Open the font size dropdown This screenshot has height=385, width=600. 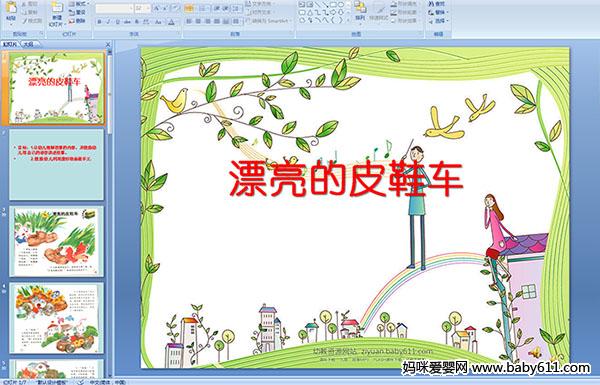pos(143,8)
